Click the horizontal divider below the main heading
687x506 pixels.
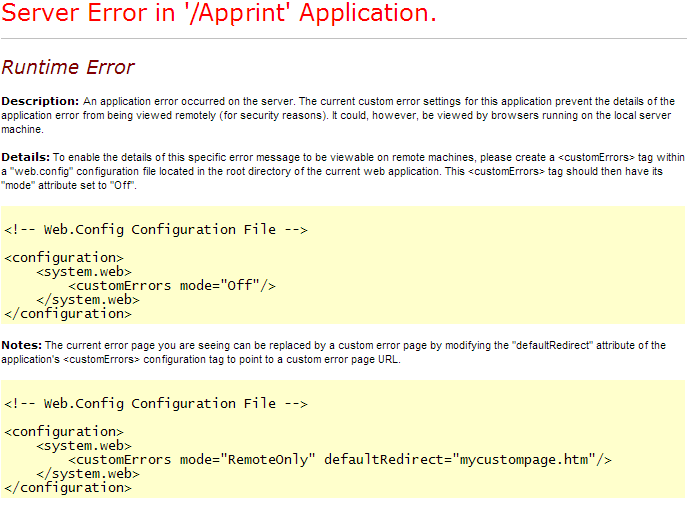[343, 39]
